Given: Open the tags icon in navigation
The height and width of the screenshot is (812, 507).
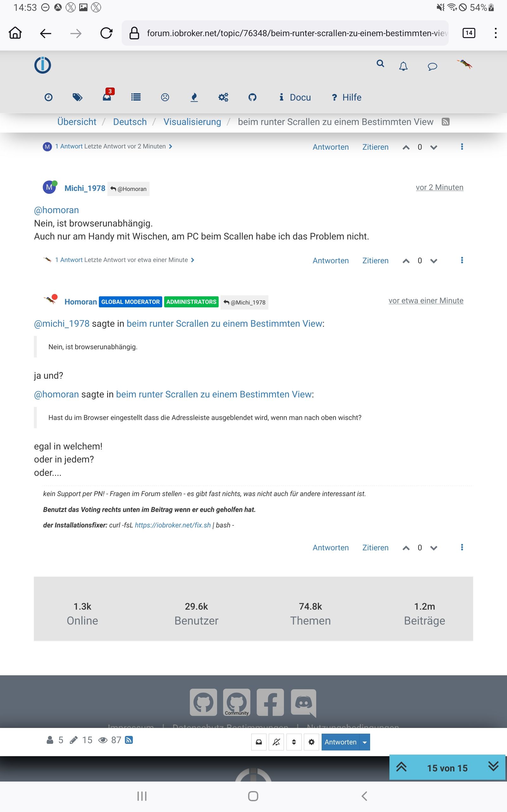Looking at the screenshot, I should pyautogui.click(x=77, y=97).
